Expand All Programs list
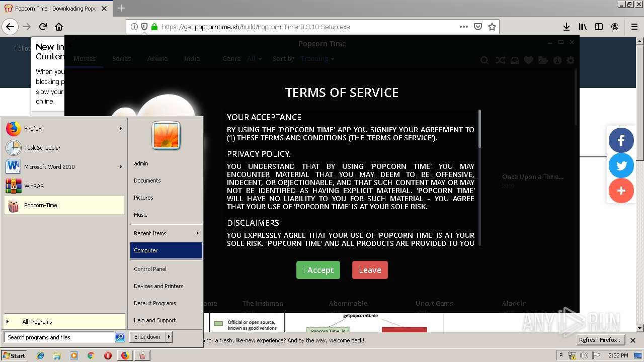This screenshot has width=644, height=362. tap(64, 322)
